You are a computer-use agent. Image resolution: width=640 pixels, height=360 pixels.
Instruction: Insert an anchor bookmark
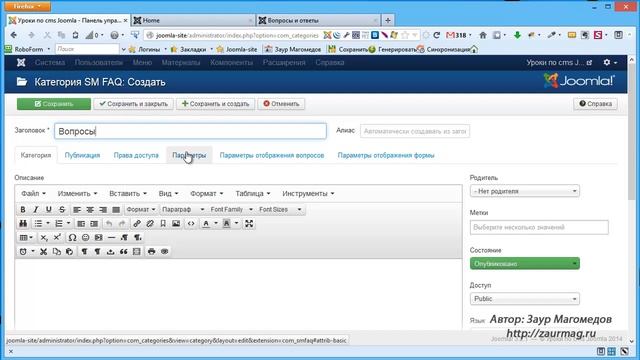coord(163,223)
